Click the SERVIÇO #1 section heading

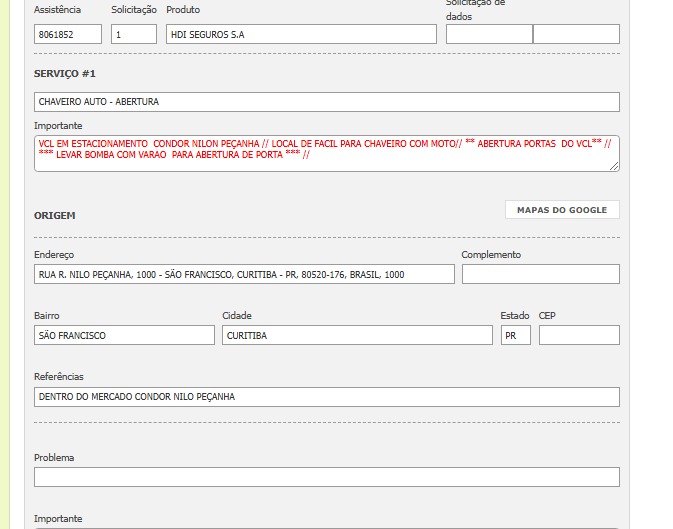point(65,74)
